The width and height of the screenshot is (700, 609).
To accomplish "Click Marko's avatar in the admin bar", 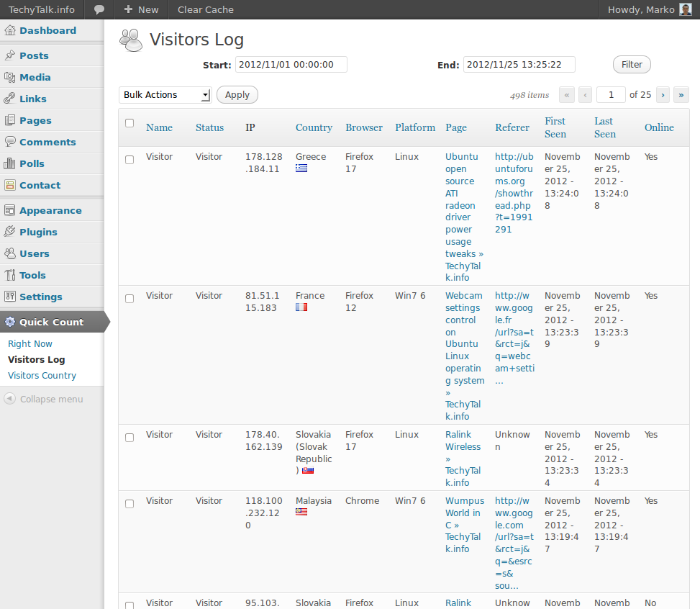I will [x=686, y=9].
